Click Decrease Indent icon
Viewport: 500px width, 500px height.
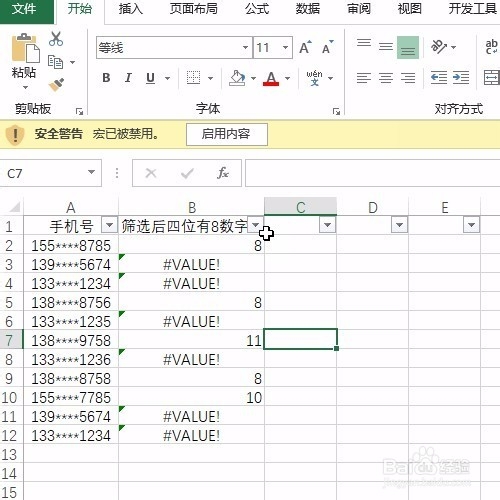[x=439, y=78]
